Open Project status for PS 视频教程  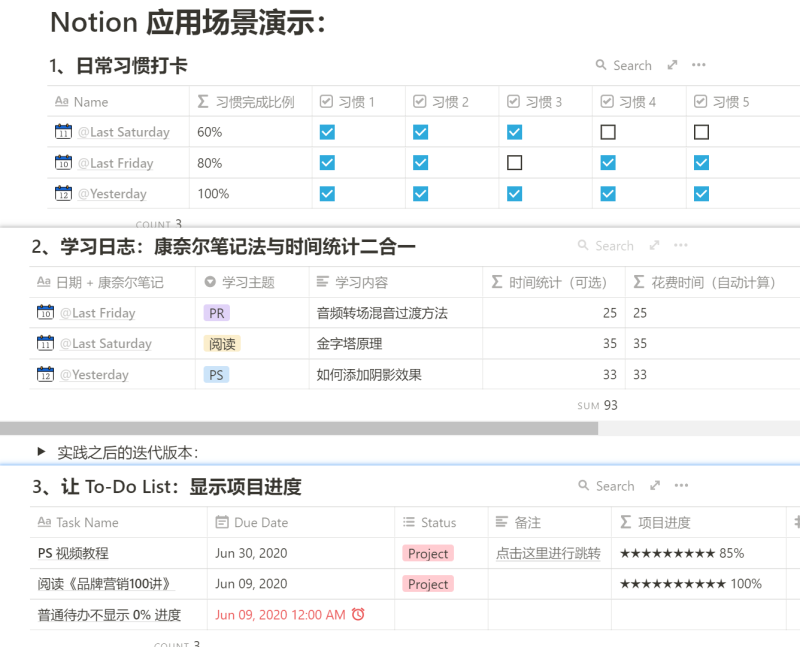[x=428, y=553]
